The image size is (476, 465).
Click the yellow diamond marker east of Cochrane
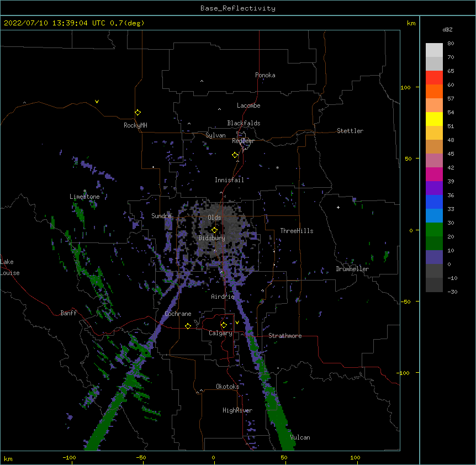point(188,326)
